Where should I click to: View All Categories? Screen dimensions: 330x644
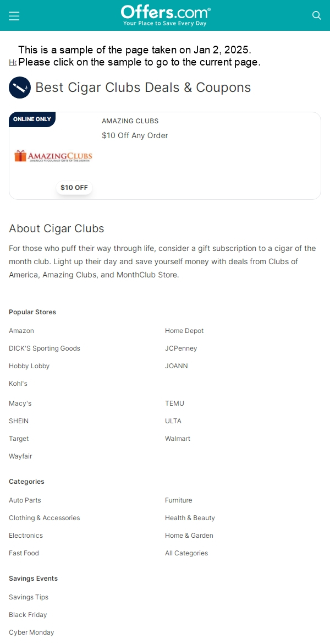[186, 553]
